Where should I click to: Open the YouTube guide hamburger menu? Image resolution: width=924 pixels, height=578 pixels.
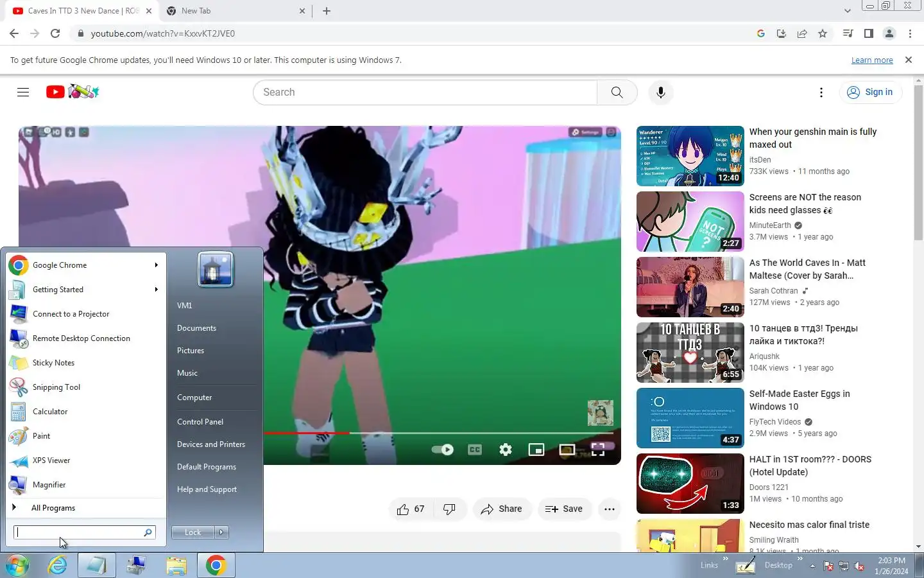click(x=23, y=92)
